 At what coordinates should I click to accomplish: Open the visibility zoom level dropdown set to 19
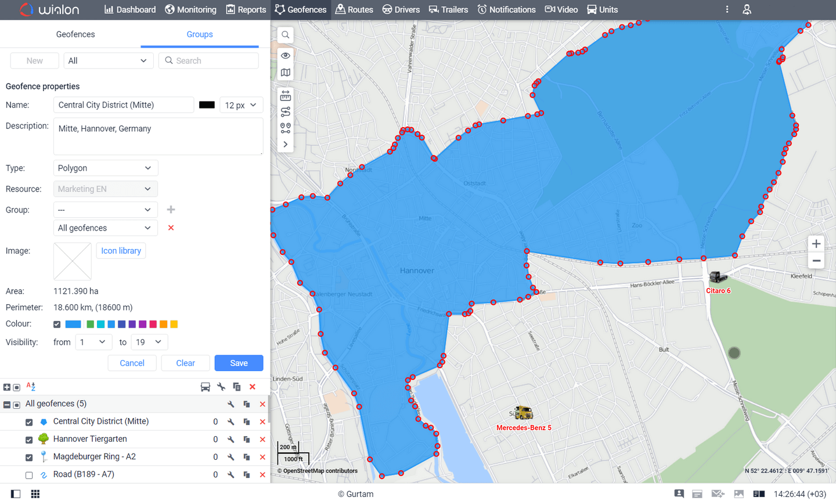click(x=149, y=342)
